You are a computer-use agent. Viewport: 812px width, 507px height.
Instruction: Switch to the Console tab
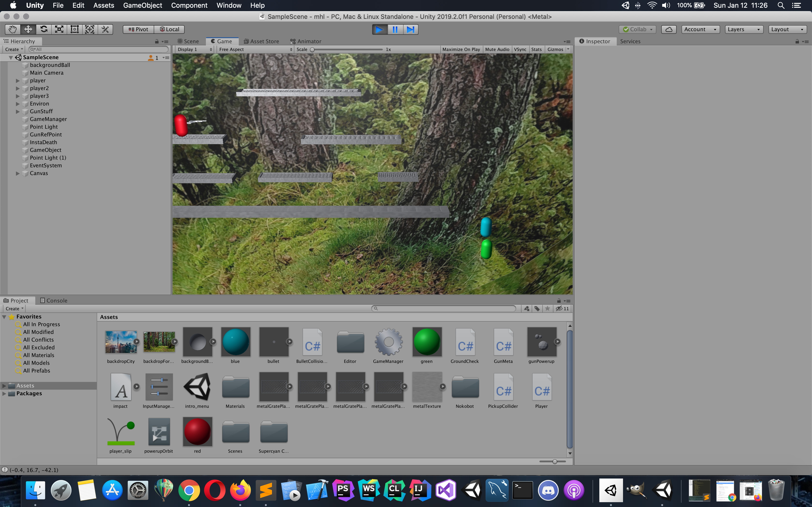pyautogui.click(x=54, y=300)
